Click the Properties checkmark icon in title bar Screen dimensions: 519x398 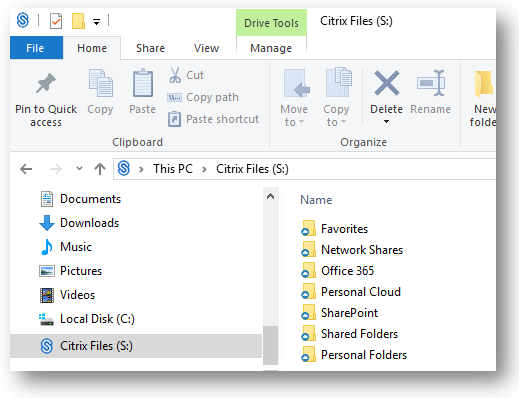pos(56,21)
